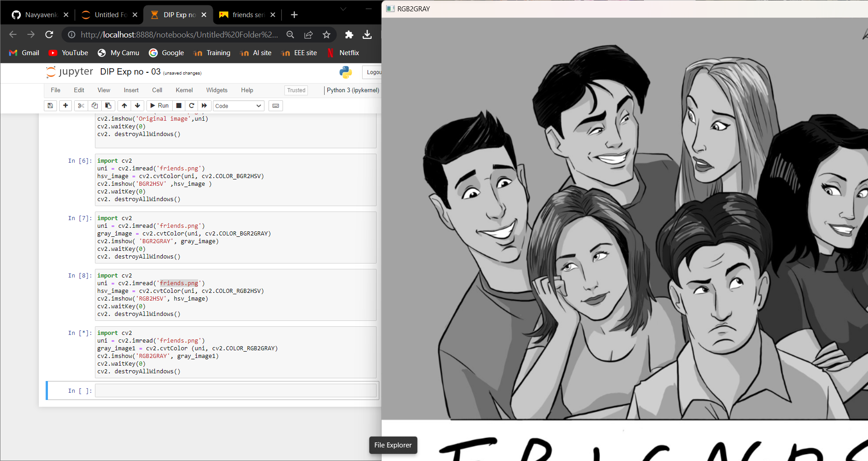868x461 pixels.
Task: Share this page icon
Action: (308, 35)
